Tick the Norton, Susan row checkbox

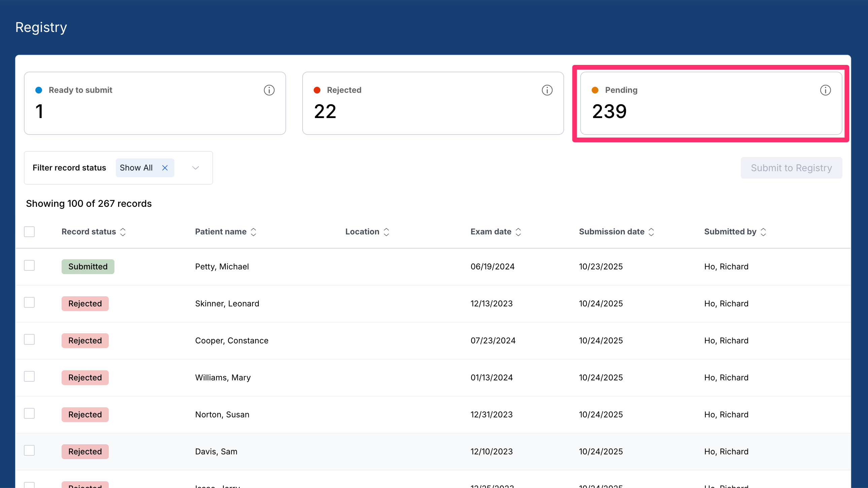(29, 413)
